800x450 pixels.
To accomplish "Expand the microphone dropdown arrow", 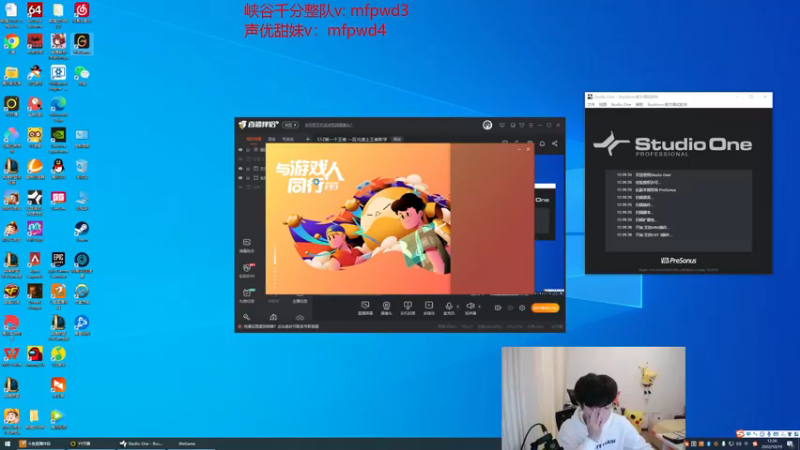I will click(x=458, y=307).
